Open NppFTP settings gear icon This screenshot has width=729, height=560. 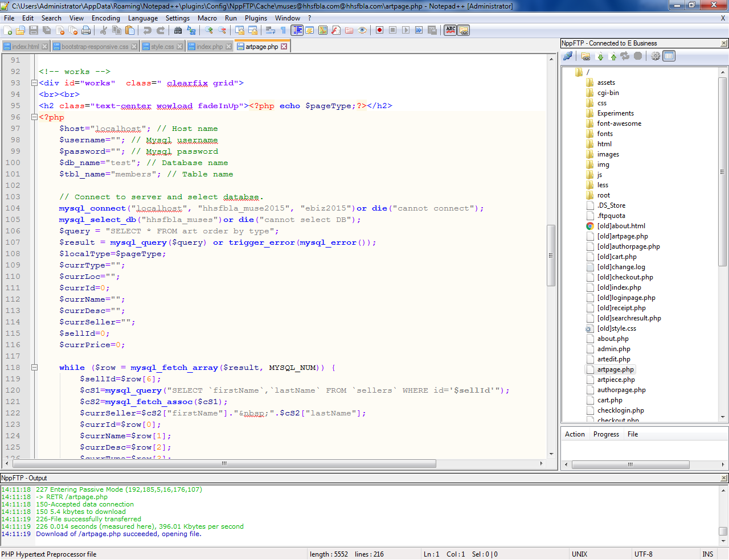[656, 56]
